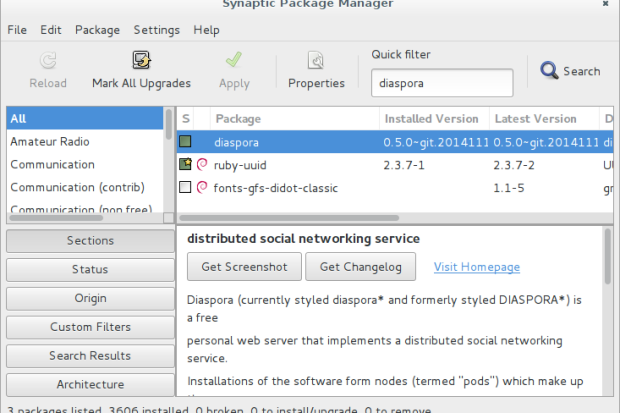Click the description heading 'distributed social networking service'
The width and height of the screenshot is (620, 413).
tap(303, 239)
